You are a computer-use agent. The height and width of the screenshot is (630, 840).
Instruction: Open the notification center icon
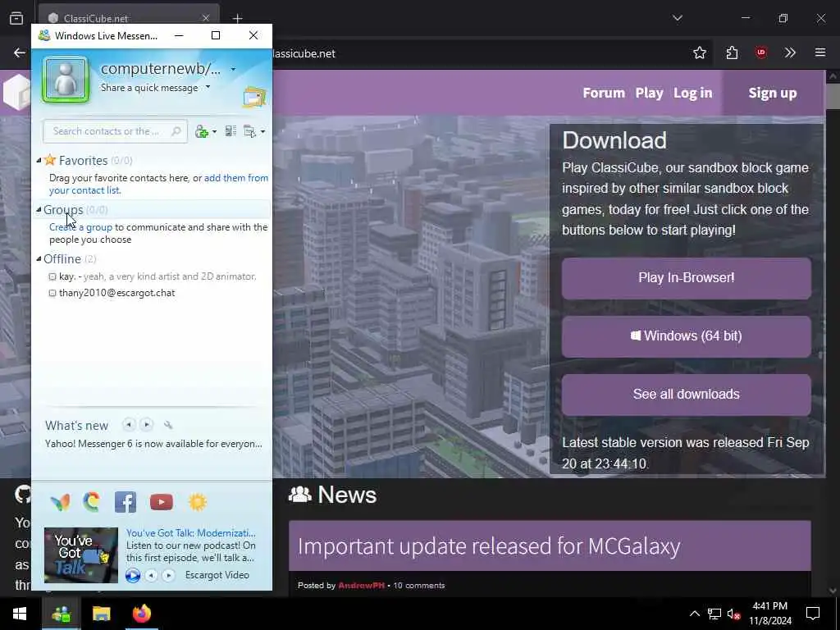pos(813,614)
